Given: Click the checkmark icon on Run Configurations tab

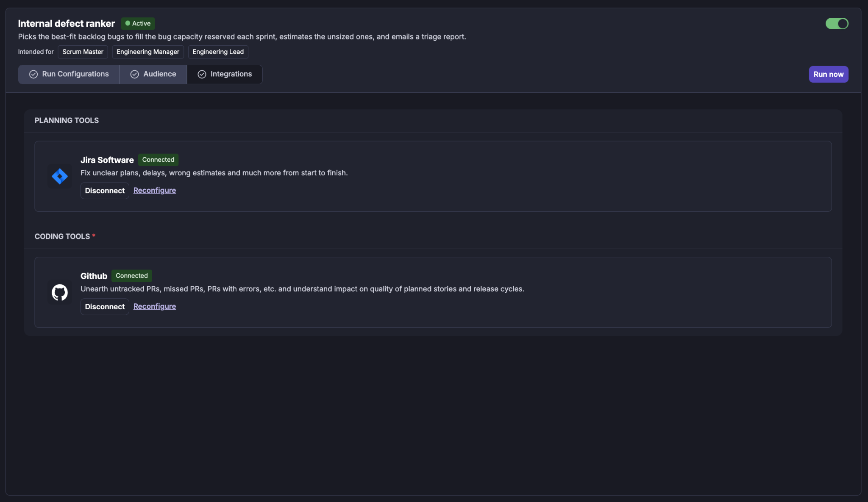Looking at the screenshot, I should click(x=33, y=74).
